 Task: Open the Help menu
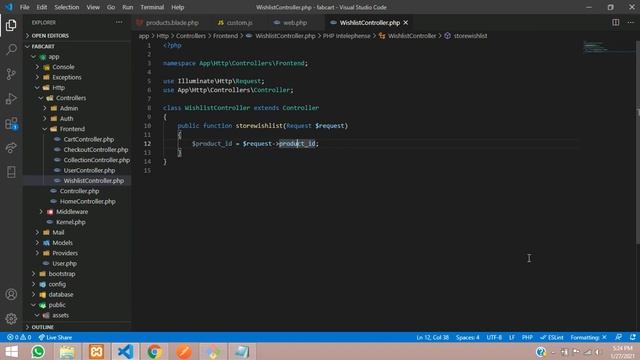pyautogui.click(x=178, y=7)
